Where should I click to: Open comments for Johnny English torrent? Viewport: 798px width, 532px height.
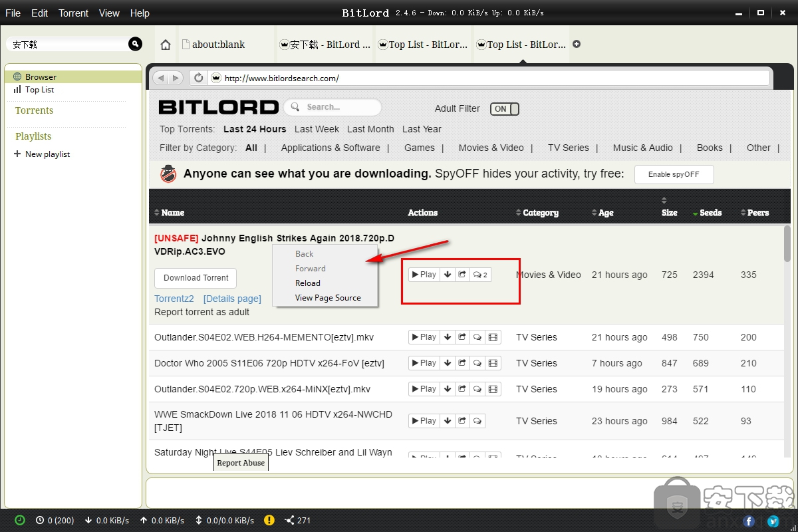[480, 275]
